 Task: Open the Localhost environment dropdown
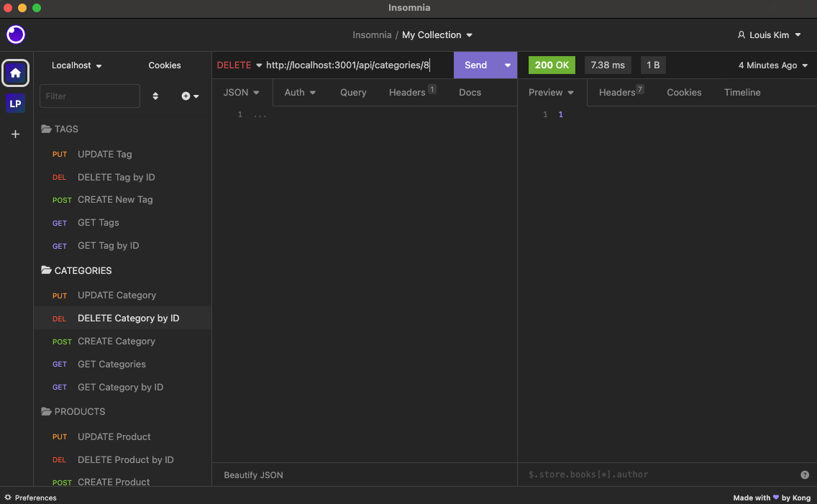tap(76, 65)
